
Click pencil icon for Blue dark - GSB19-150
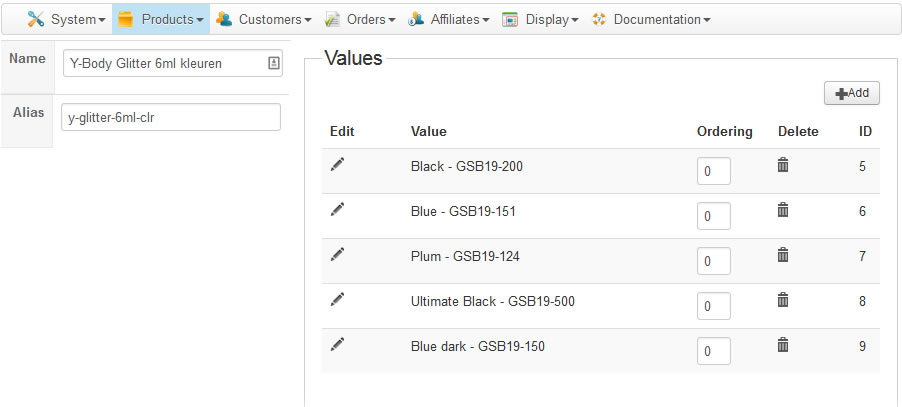[x=337, y=344]
